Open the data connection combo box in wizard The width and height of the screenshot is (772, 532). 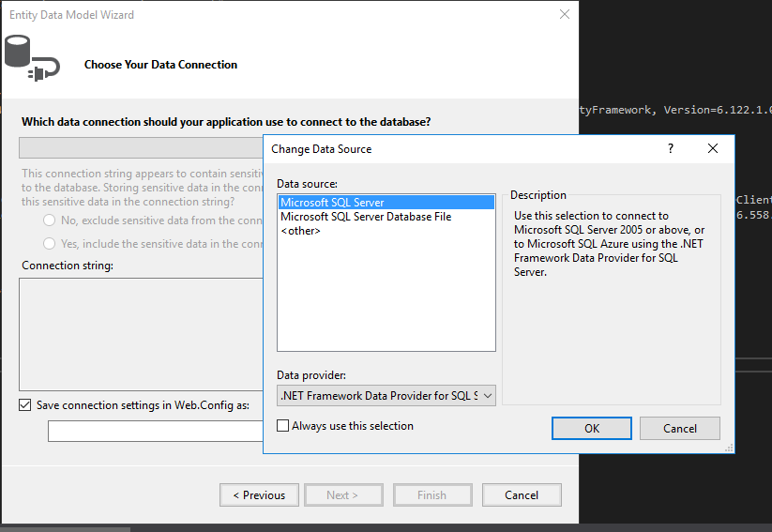coord(142,148)
